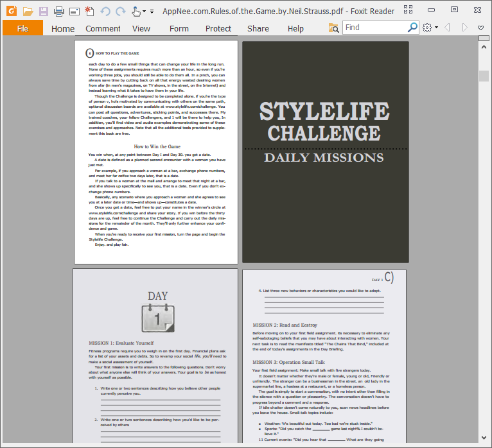Click the 'HOW TO PLAY THE GAME' page header
This screenshot has width=492, height=448.
118,53
